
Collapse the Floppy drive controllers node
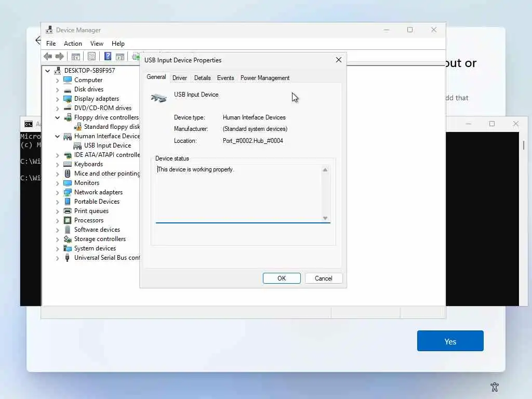pos(57,118)
